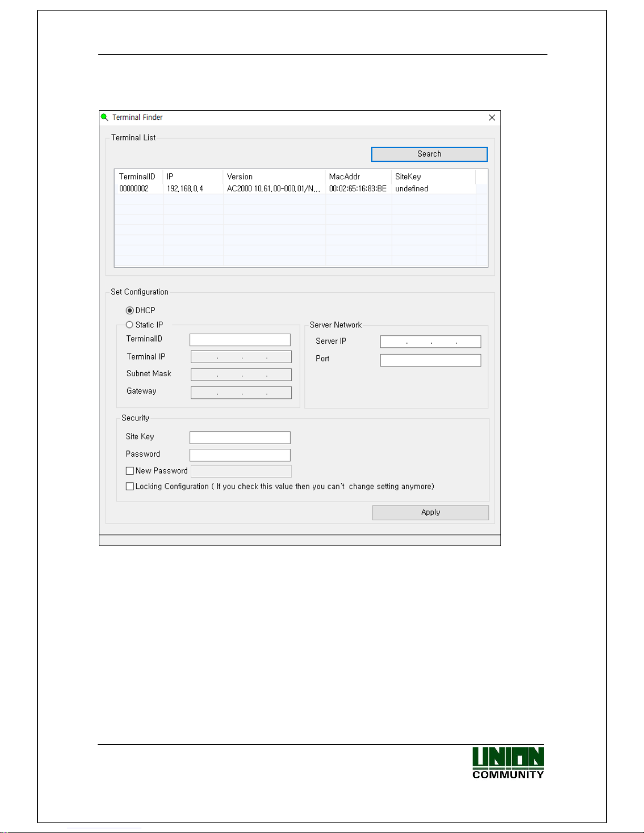
Task: Click the Terminal Finder green app icon
Action: point(105,117)
